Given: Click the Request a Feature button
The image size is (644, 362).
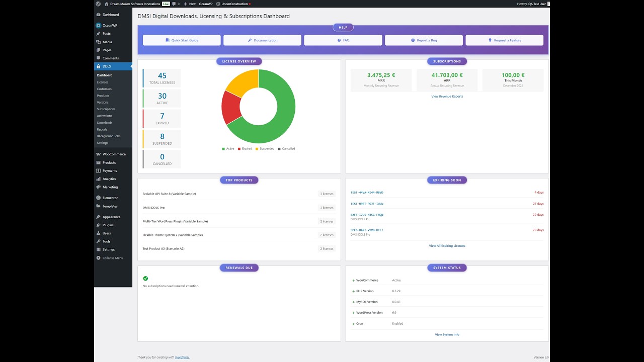Looking at the screenshot, I should 505,40.
